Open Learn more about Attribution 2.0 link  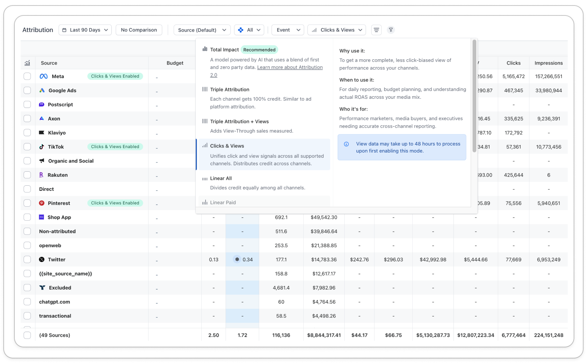pos(266,71)
